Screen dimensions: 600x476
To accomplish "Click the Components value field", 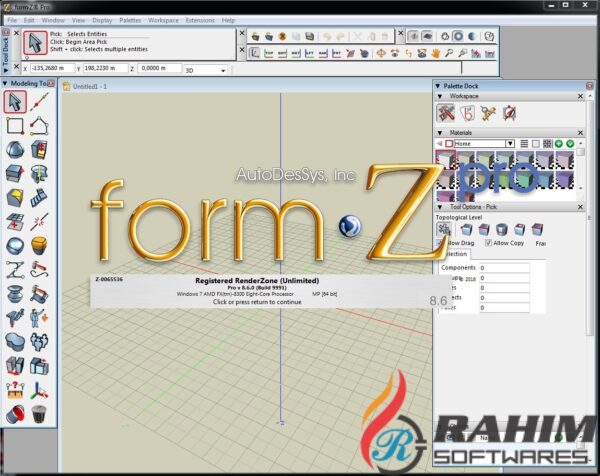I will [x=504, y=268].
